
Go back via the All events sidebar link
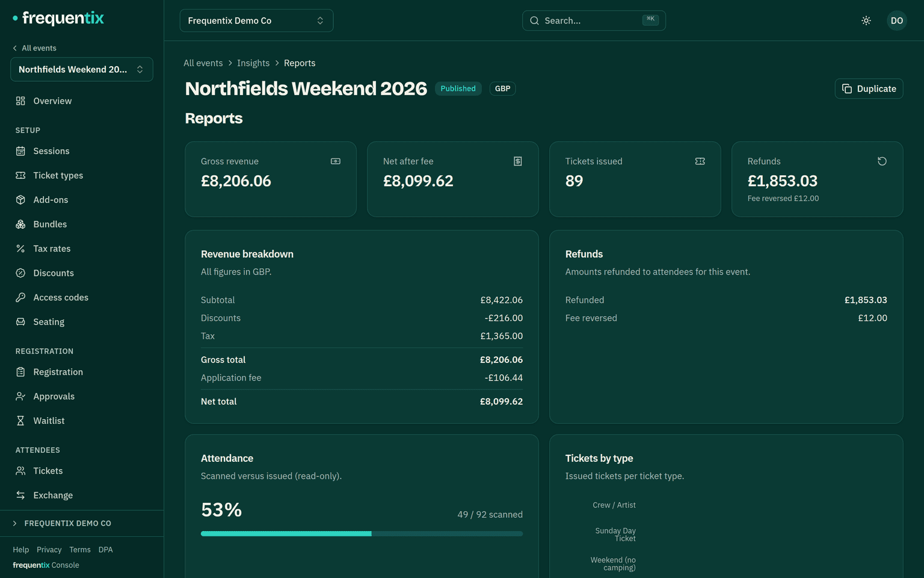pos(35,48)
